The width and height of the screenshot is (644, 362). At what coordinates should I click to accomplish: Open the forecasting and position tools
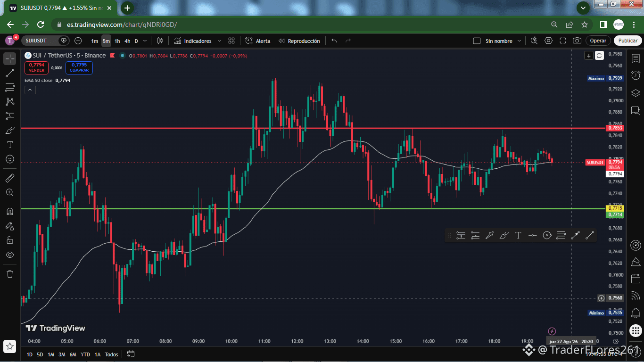click(x=10, y=116)
